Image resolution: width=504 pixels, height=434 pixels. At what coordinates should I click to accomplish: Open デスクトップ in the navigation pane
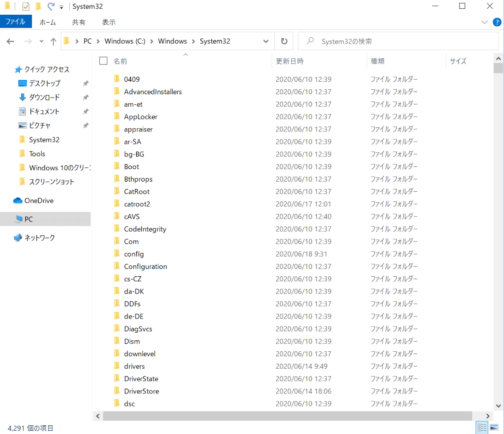(45, 83)
